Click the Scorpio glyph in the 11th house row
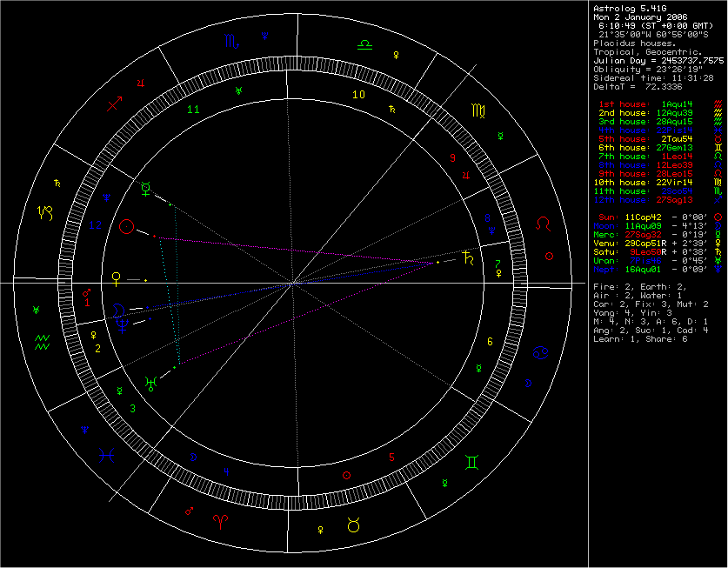The image size is (728, 568). pyautogui.click(x=718, y=190)
